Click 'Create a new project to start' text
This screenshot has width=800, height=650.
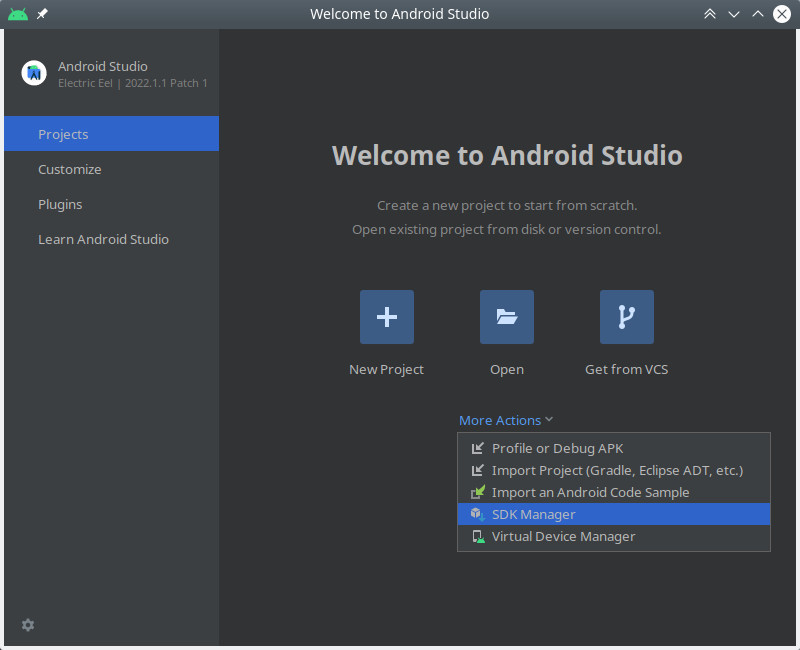pos(507,205)
